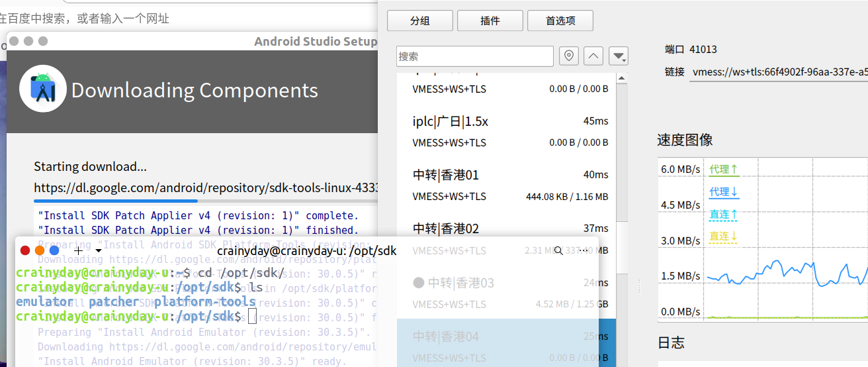The height and width of the screenshot is (367, 868).
Task: Click the platform-tools directory name in terminal
Action: 205,301
